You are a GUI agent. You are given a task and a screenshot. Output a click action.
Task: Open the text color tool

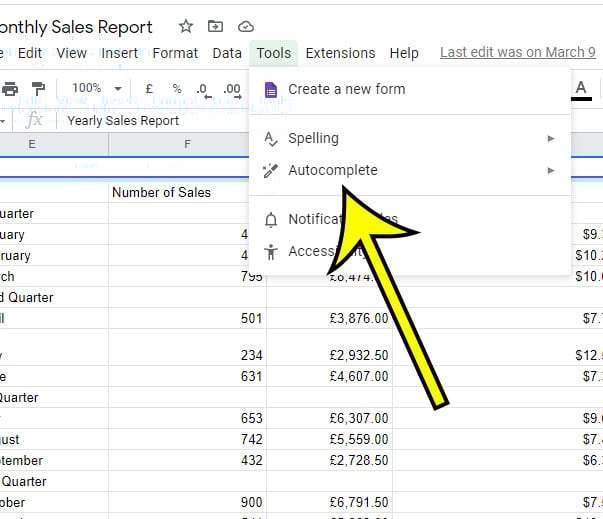tap(581, 90)
